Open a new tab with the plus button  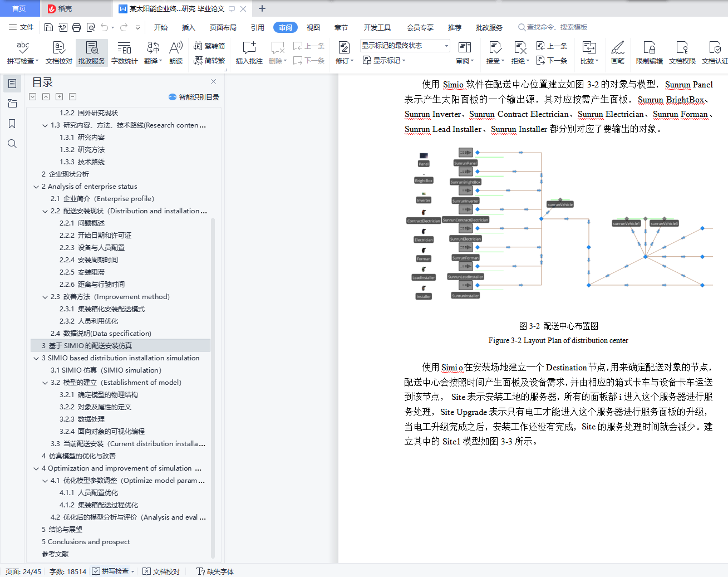click(x=262, y=8)
